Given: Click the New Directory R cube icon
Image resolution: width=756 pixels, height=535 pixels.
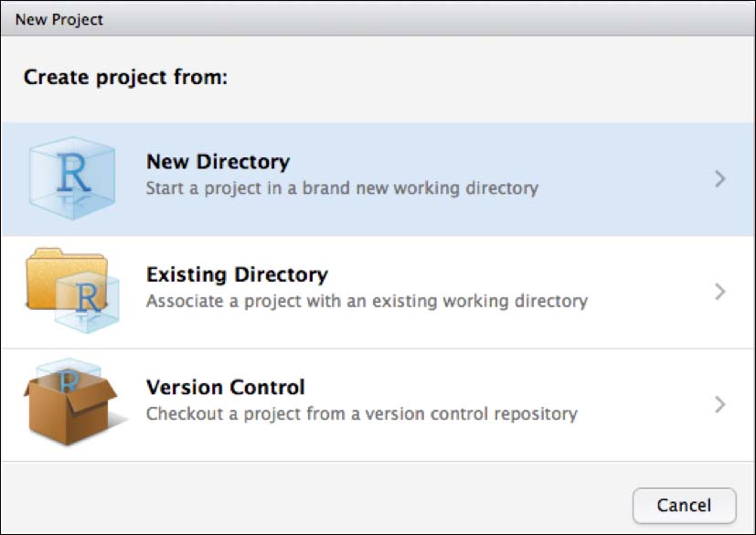Looking at the screenshot, I should (72, 178).
